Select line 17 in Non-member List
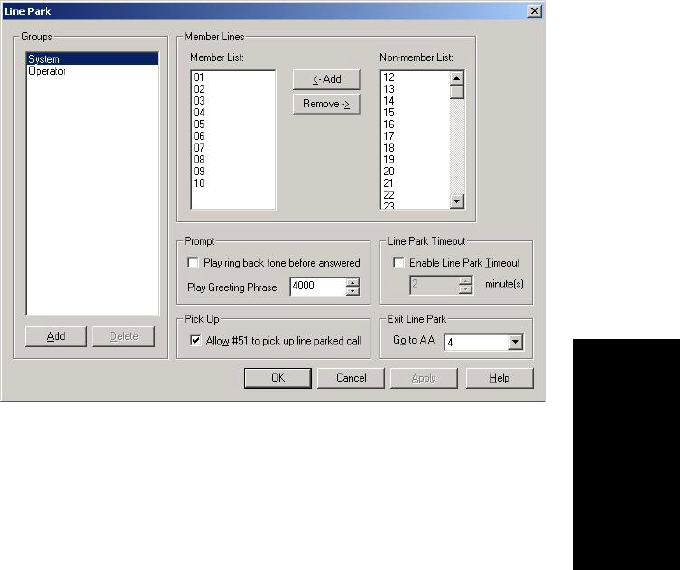This screenshot has height=570, width=680. pyautogui.click(x=415, y=136)
